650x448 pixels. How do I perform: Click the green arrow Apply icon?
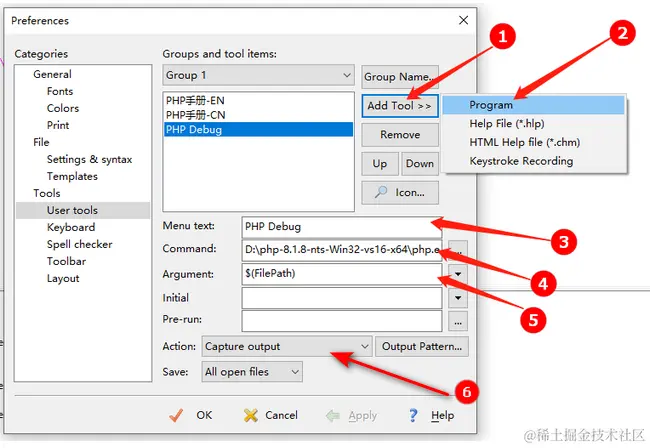333,415
